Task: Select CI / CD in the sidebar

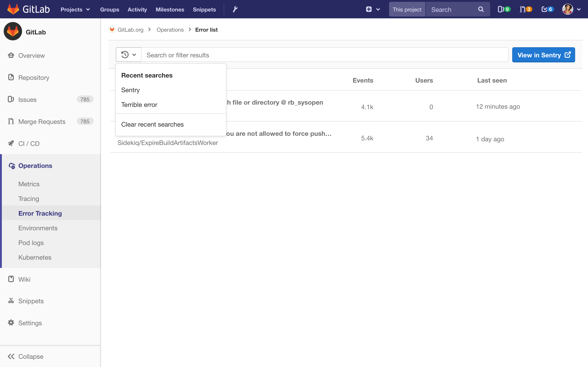Action: [29, 143]
